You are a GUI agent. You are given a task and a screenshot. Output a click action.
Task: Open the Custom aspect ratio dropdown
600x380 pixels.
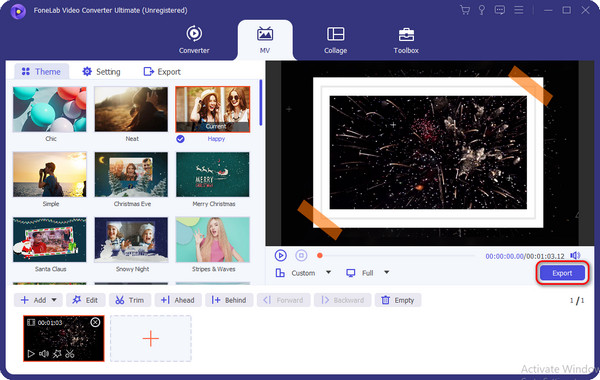pos(328,272)
